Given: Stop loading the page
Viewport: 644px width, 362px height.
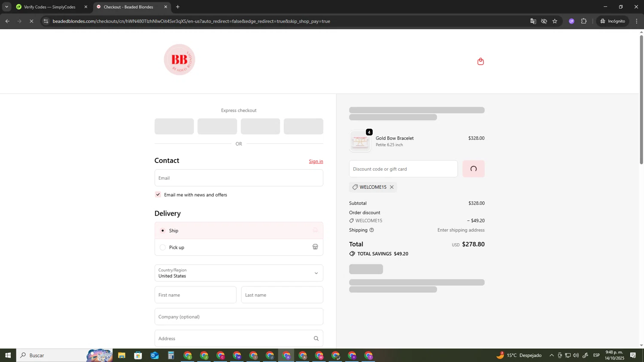Looking at the screenshot, I should click(x=31, y=21).
